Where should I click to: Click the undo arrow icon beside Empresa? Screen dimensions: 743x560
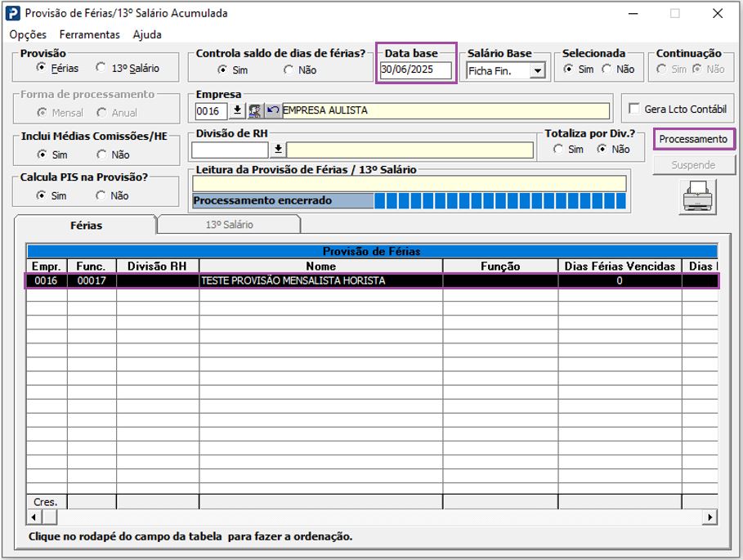(x=273, y=110)
